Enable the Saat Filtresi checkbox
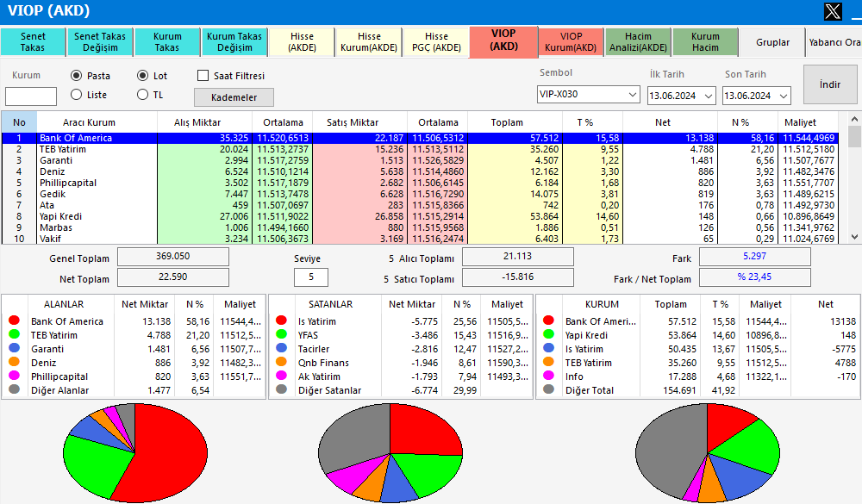 (x=203, y=75)
